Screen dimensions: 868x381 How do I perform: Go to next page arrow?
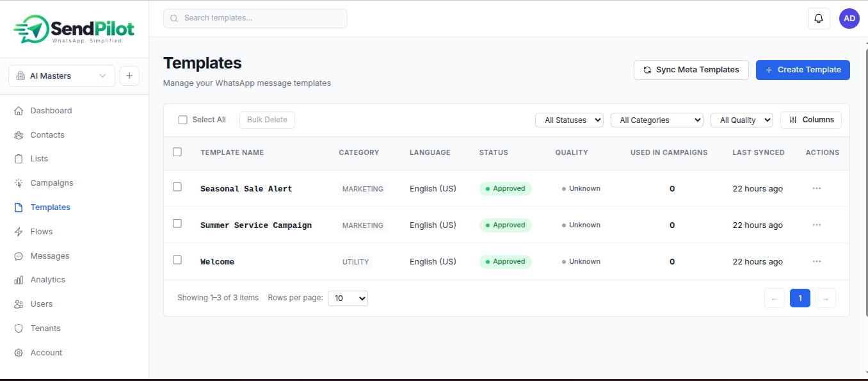point(826,298)
